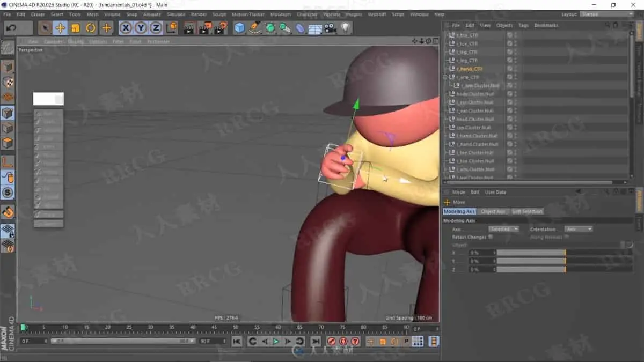Add a Cube primitive object
Image resolution: width=644 pixels, height=362 pixels.
[x=239, y=28]
